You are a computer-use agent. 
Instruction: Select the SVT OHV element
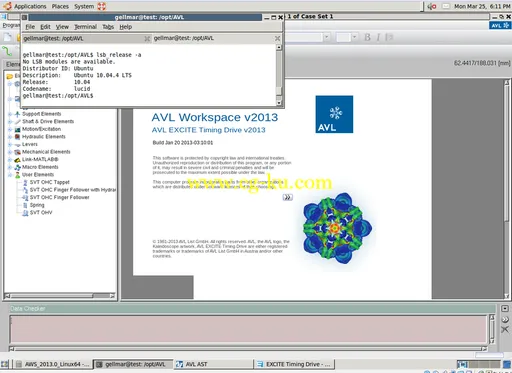click(x=41, y=213)
